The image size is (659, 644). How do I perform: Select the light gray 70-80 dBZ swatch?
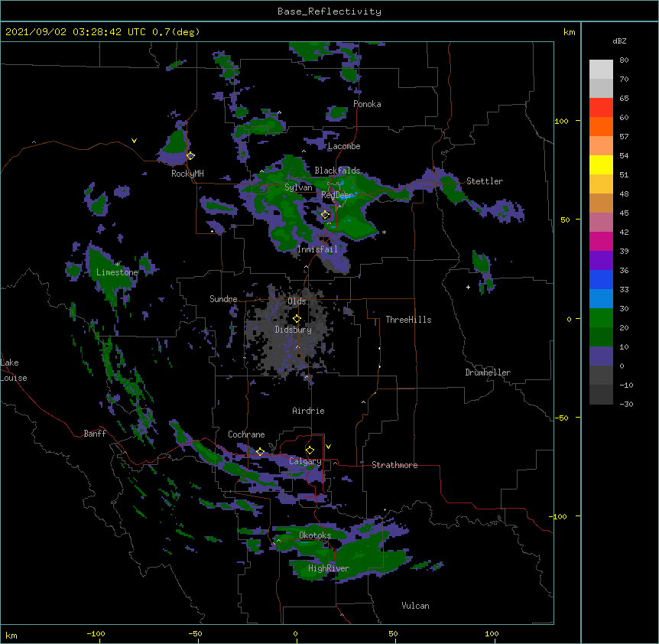(601, 69)
